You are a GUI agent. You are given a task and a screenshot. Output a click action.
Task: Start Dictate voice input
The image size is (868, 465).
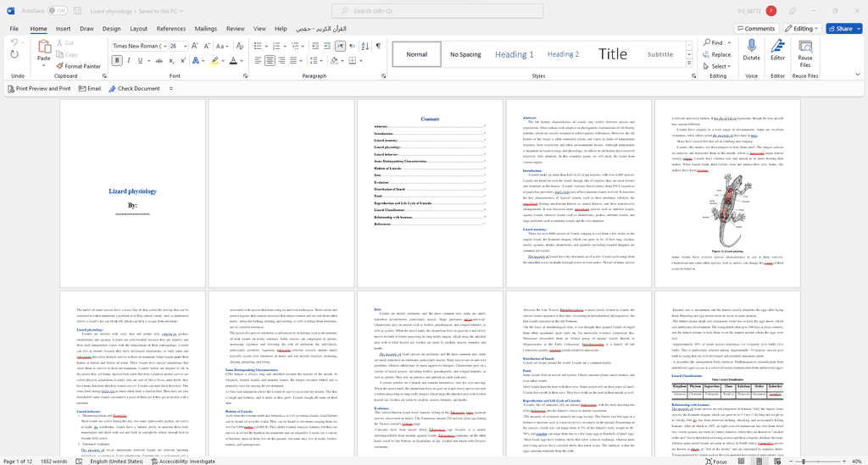(x=751, y=50)
